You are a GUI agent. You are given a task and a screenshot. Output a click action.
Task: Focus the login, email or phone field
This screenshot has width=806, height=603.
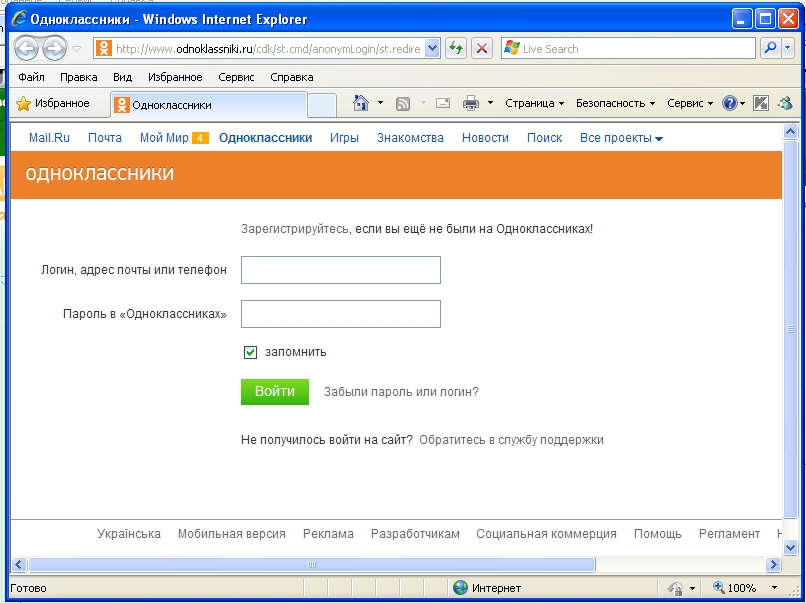341,270
